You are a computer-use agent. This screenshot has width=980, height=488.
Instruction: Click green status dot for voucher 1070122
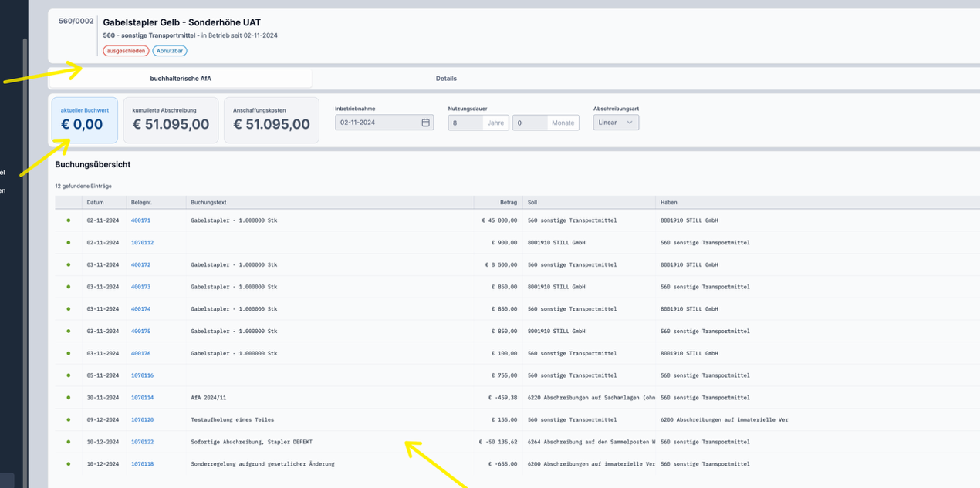68,442
